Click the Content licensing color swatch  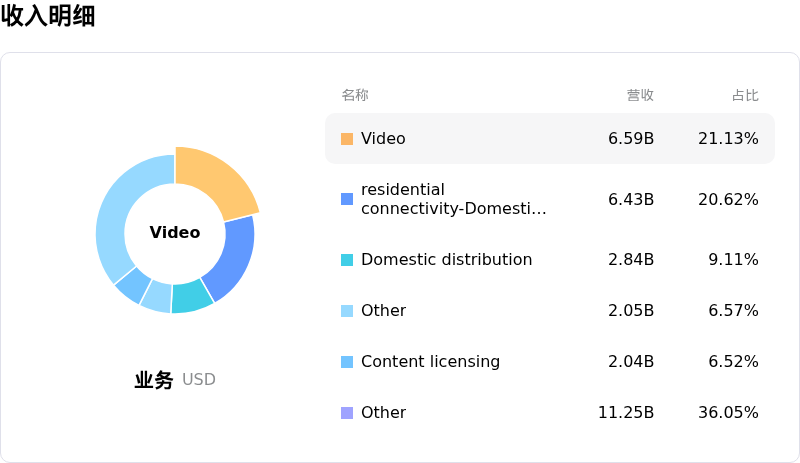click(347, 362)
